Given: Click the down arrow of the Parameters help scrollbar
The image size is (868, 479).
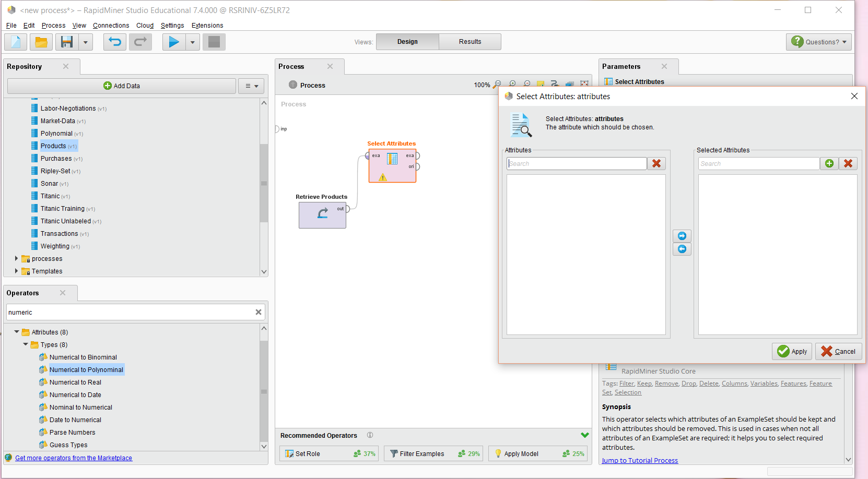Looking at the screenshot, I should 848,460.
